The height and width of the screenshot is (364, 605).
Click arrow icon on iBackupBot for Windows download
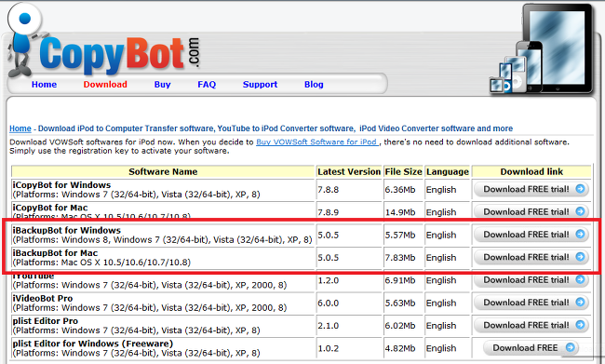[580, 234]
